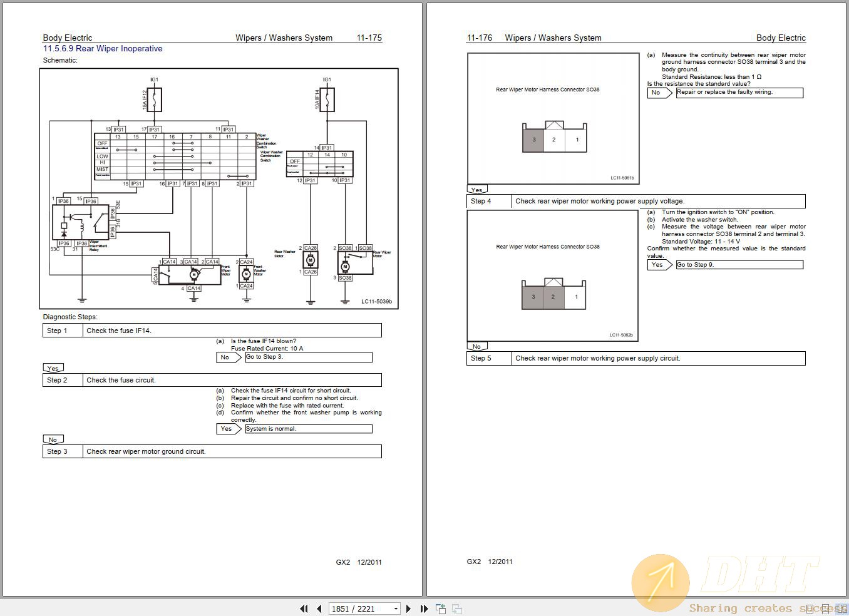Image resolution: width=849 pixels, height=616 pixels.
Task: Click the 10A IF14 fuse symbol
Action: point(326,100)
